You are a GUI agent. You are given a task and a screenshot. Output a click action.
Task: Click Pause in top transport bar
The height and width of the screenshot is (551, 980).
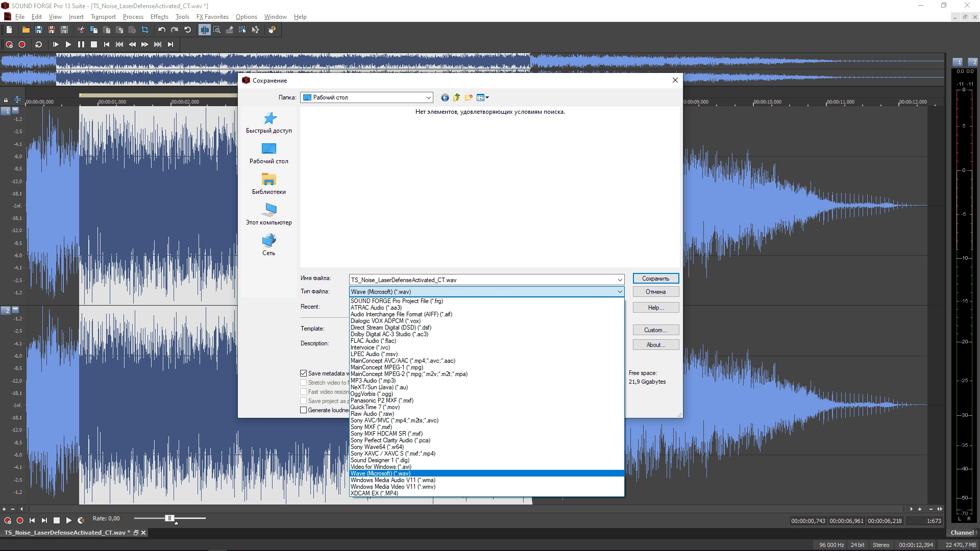tap(81, 44)
